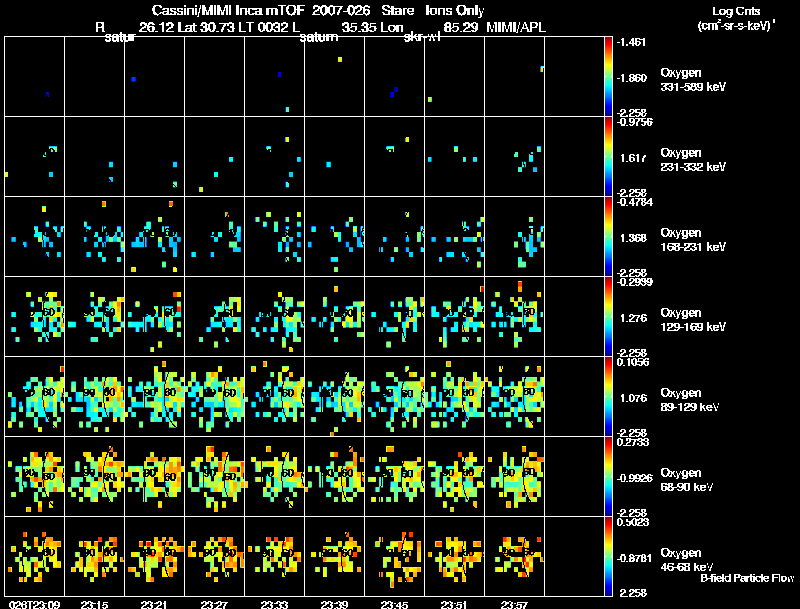Click the '23:39' time axis label

point(334,605)
